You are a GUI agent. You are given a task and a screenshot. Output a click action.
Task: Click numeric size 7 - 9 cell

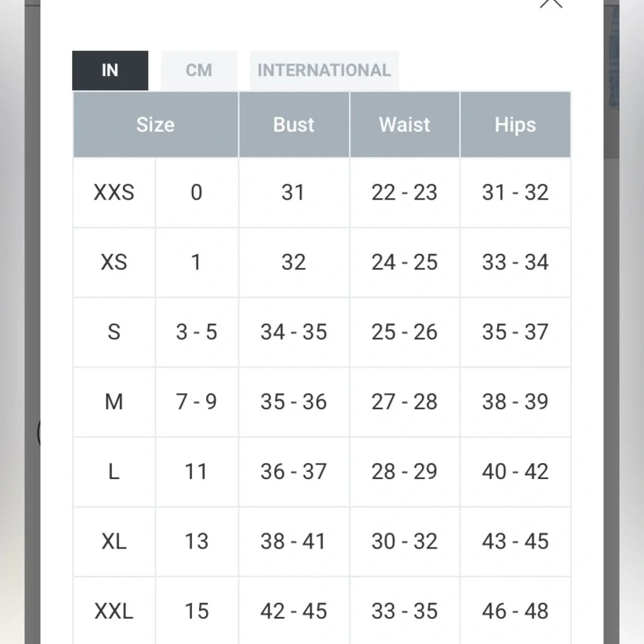click(196, 402)
